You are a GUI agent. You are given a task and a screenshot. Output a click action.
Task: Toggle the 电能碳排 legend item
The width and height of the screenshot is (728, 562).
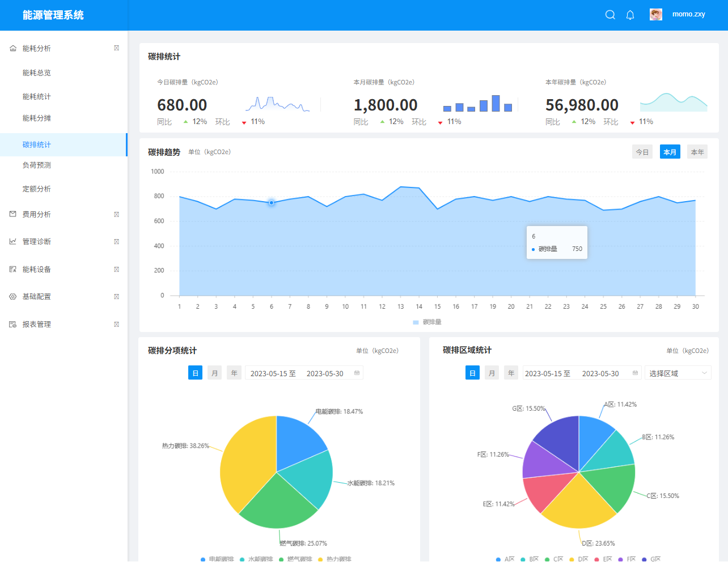(217, 559)
